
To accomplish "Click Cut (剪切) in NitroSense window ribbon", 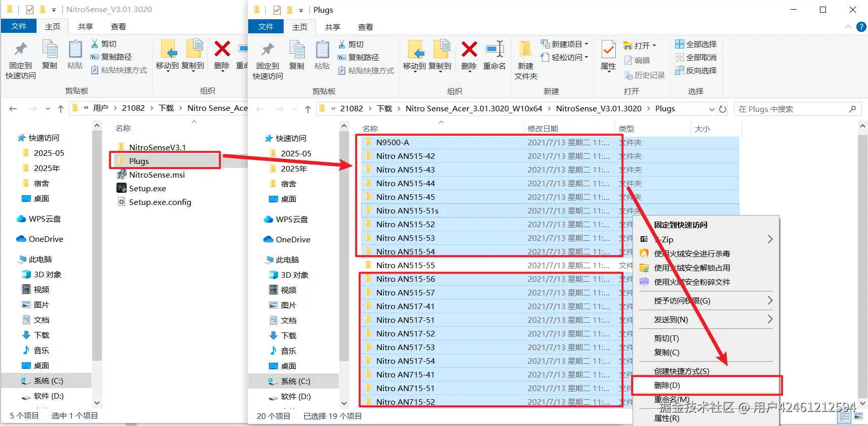I will point(104,44).
